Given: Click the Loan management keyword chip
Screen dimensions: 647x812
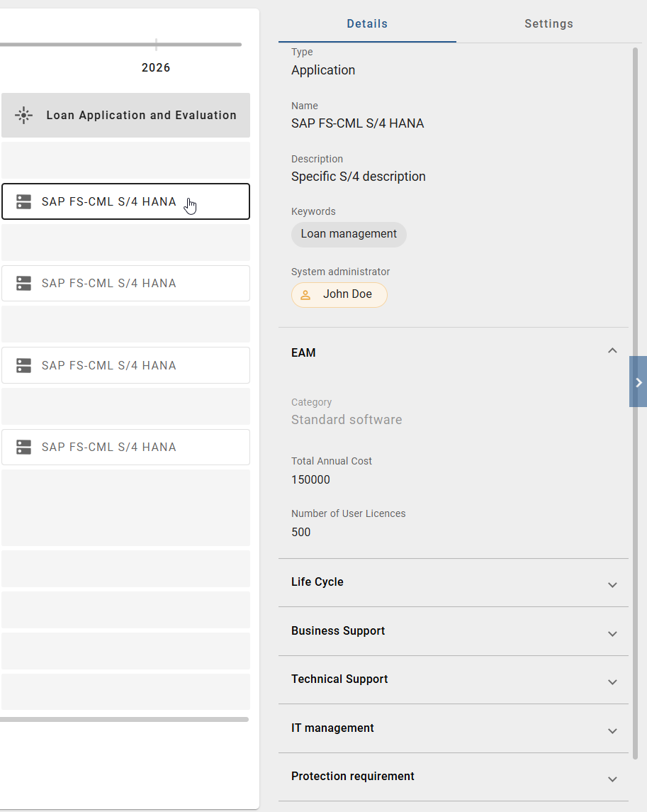Looking at the screenshot, I should coord(349,234).
